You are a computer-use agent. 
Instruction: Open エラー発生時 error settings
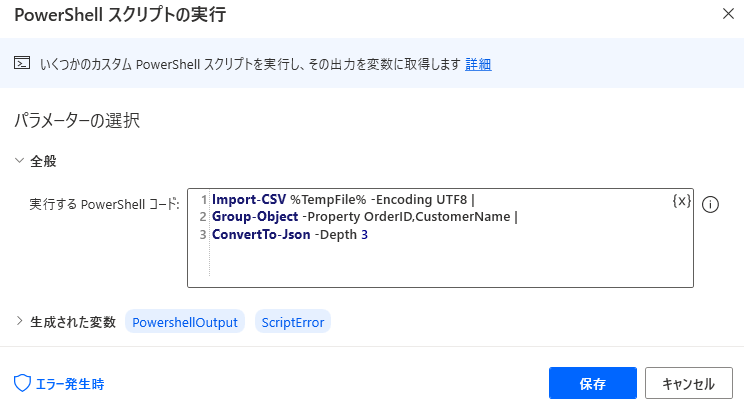click(x=70, y=384)
